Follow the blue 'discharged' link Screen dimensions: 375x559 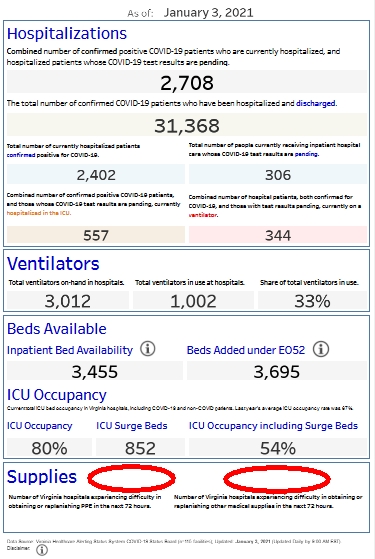[316, 103]
